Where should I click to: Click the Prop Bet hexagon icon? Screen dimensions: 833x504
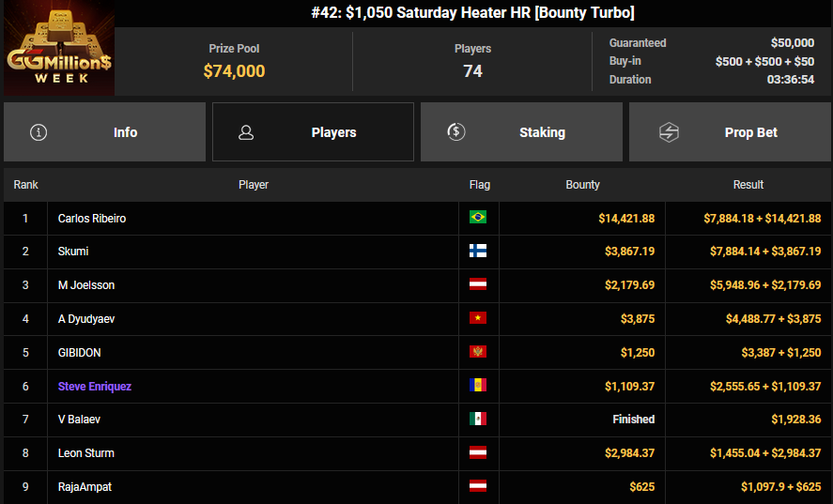coord(669,132)
